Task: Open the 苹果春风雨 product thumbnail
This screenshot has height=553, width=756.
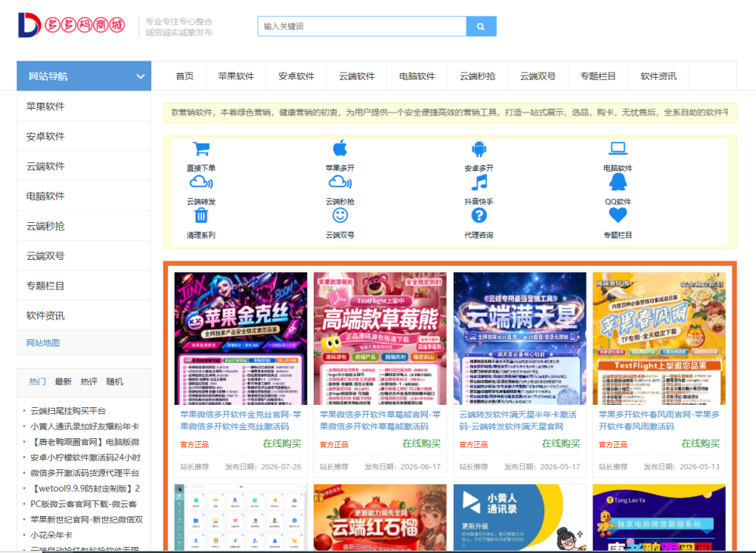Action: click(x=659, y=338)
